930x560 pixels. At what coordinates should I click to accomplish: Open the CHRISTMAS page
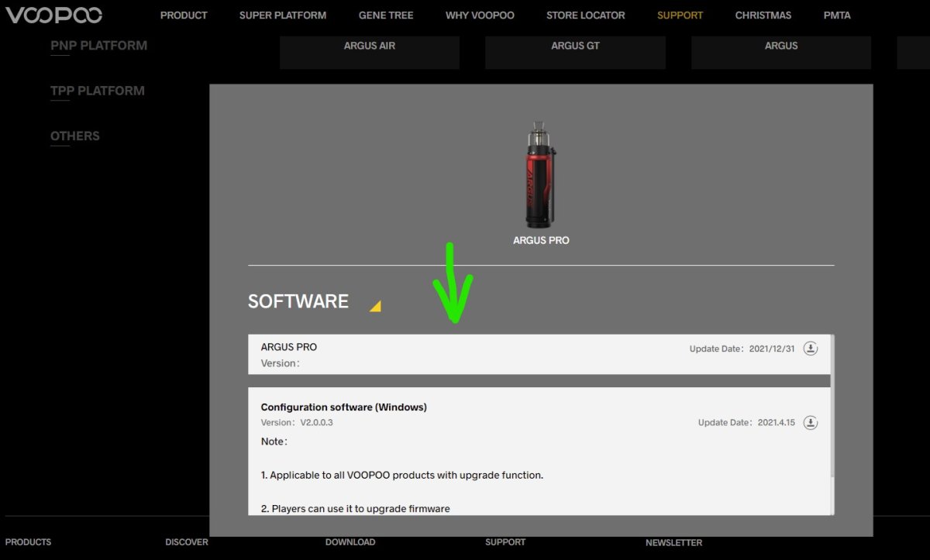(763, 15)
